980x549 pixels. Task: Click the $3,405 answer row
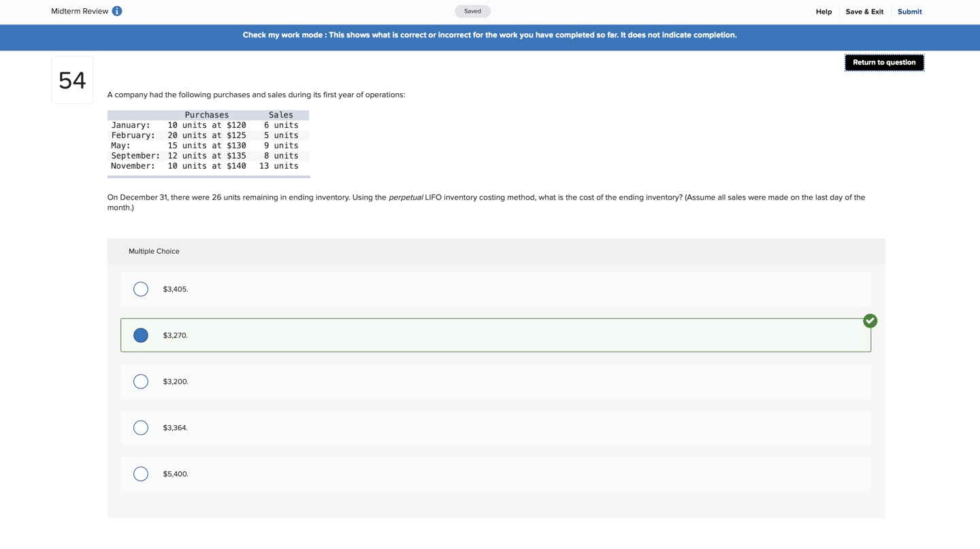495,288
